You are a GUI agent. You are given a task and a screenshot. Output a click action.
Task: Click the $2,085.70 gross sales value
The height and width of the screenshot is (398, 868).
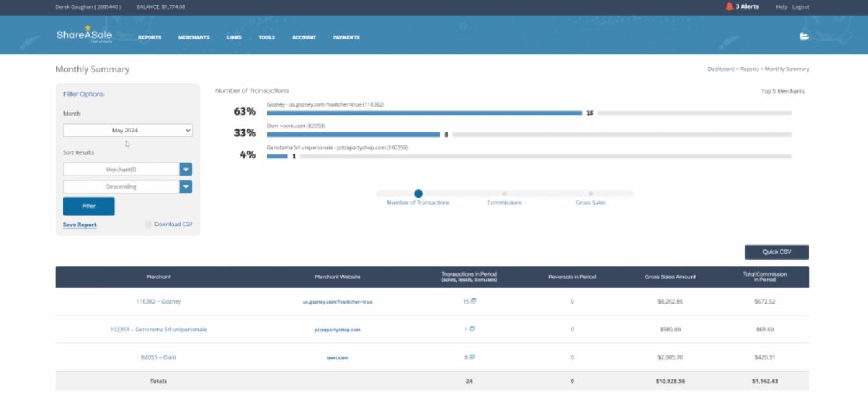pos(670,357)
